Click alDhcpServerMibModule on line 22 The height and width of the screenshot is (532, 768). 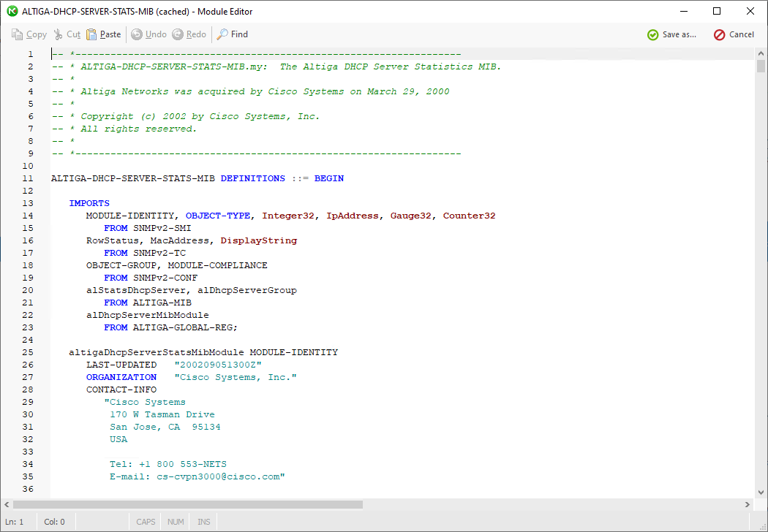click(x=148, y=315)
